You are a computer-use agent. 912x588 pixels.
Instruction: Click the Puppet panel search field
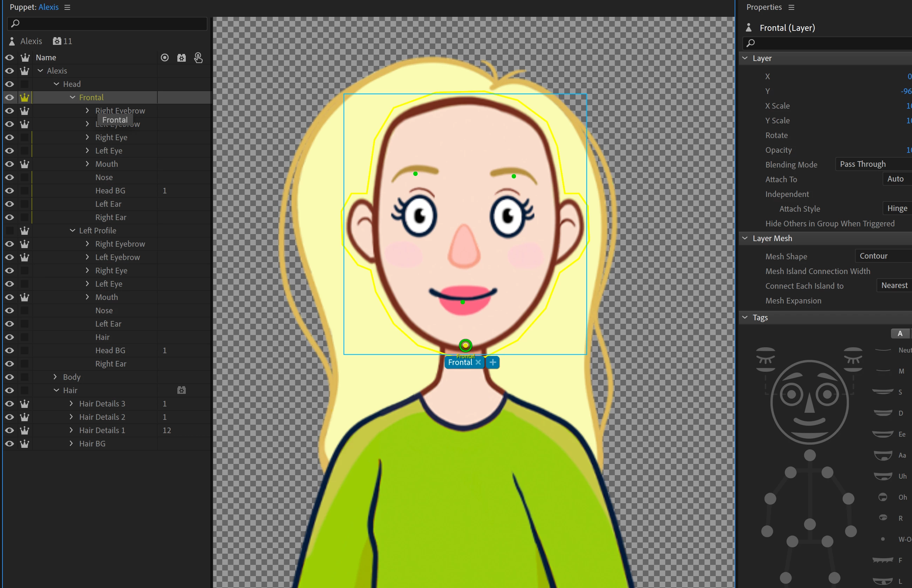point(107,24)
